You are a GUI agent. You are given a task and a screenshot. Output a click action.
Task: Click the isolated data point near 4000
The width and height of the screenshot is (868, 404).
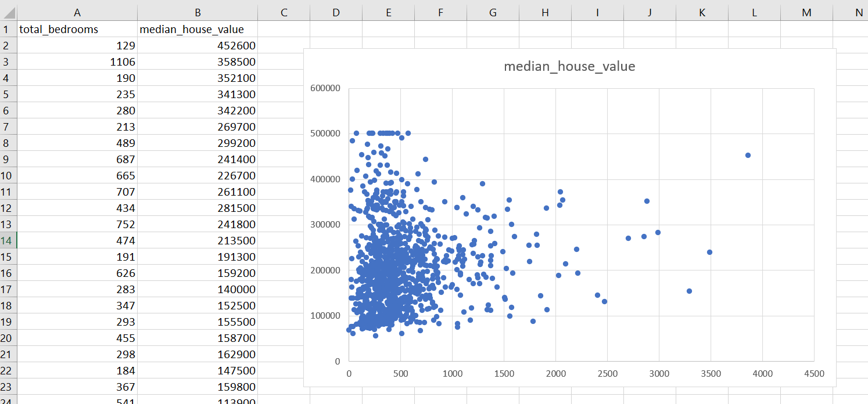(x=748, y=155)
